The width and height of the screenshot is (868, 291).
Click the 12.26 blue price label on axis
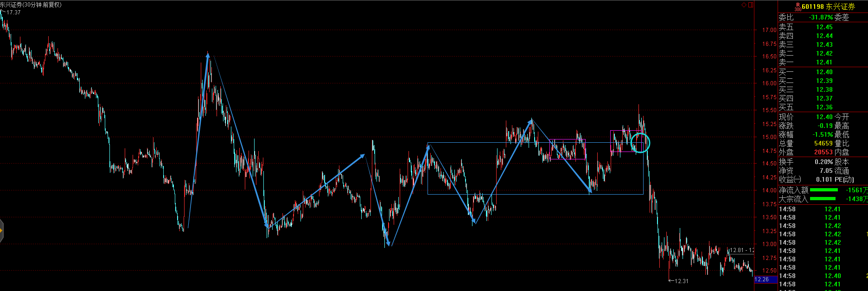point(762,279)
